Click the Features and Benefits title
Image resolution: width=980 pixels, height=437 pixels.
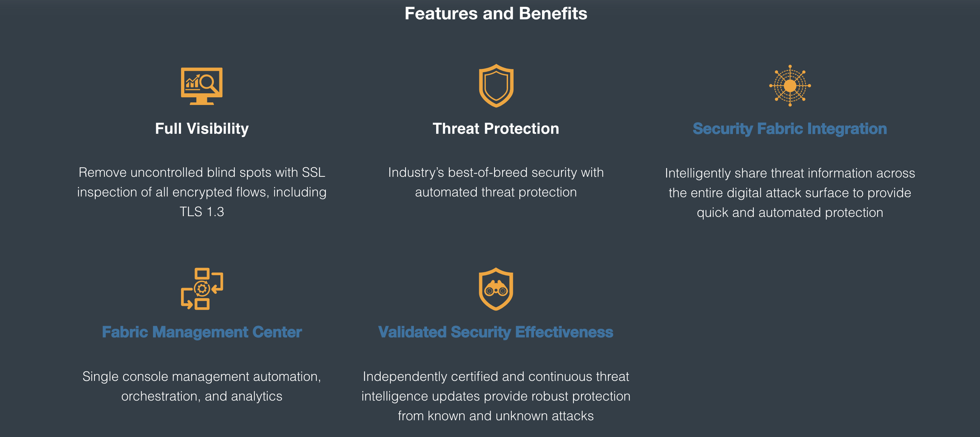pos(496,14)
